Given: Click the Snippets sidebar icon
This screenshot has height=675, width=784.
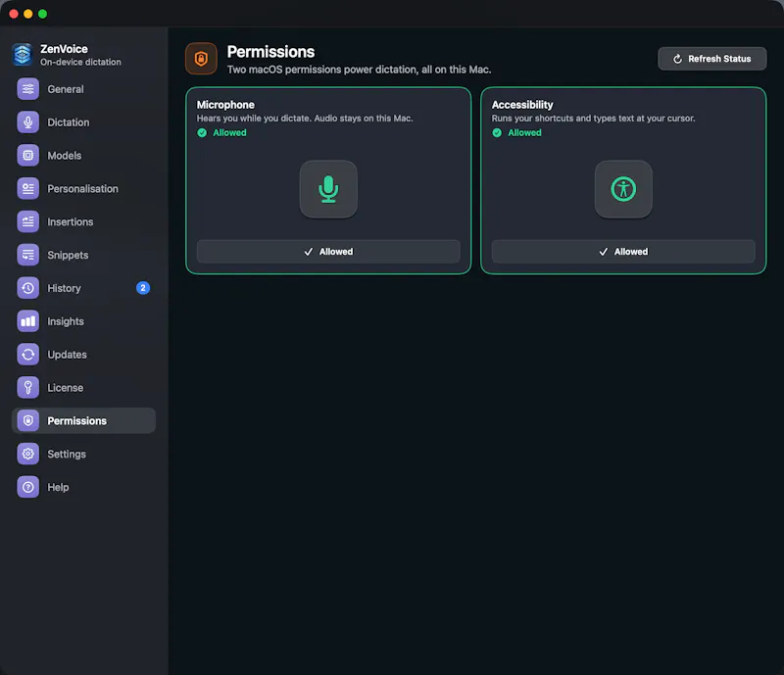Looking at the screenshot, I should coord(28,255).
